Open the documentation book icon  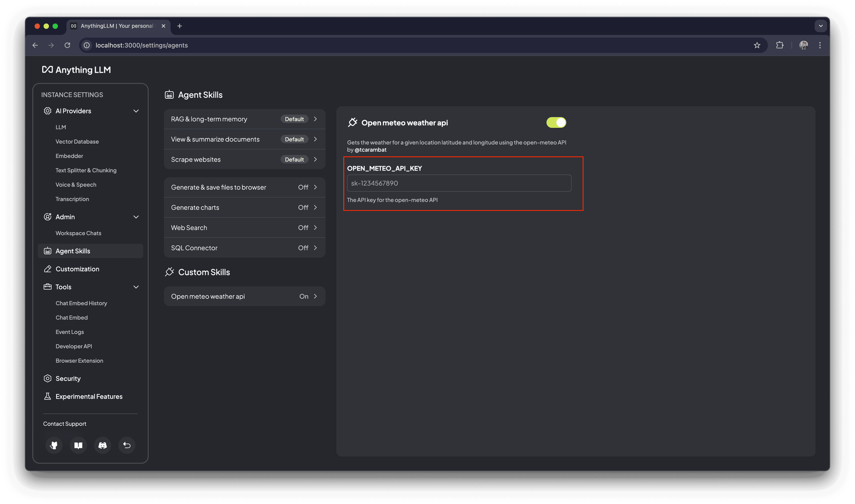(78, 445)
